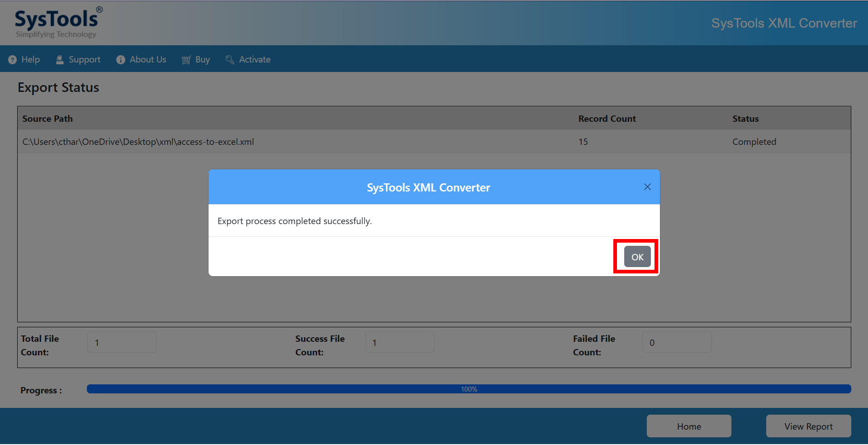
Task: Click OK on the export completion dialog
Action: click(x=636, y=256)
